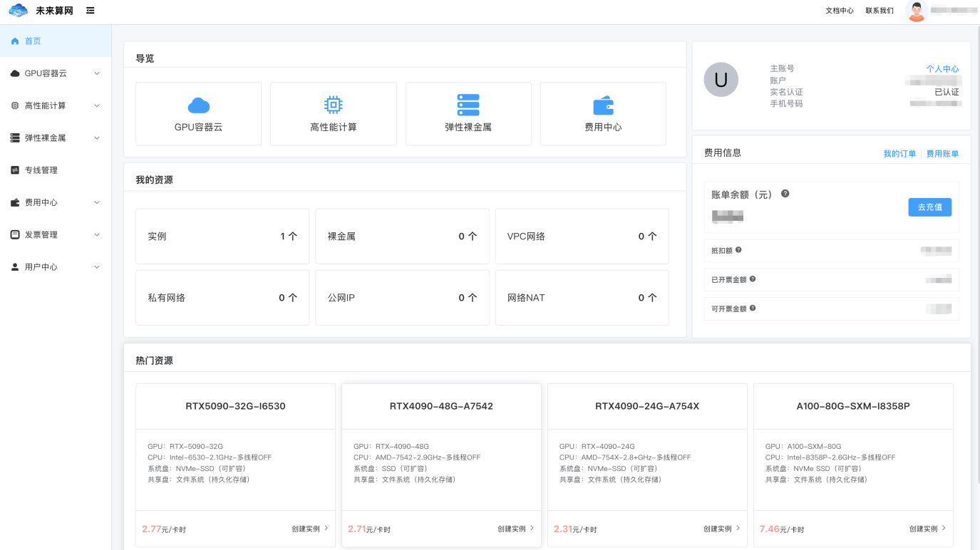
Task: Click the A100-80G-SXM-I8358P card title
Action: coord(853,406)
